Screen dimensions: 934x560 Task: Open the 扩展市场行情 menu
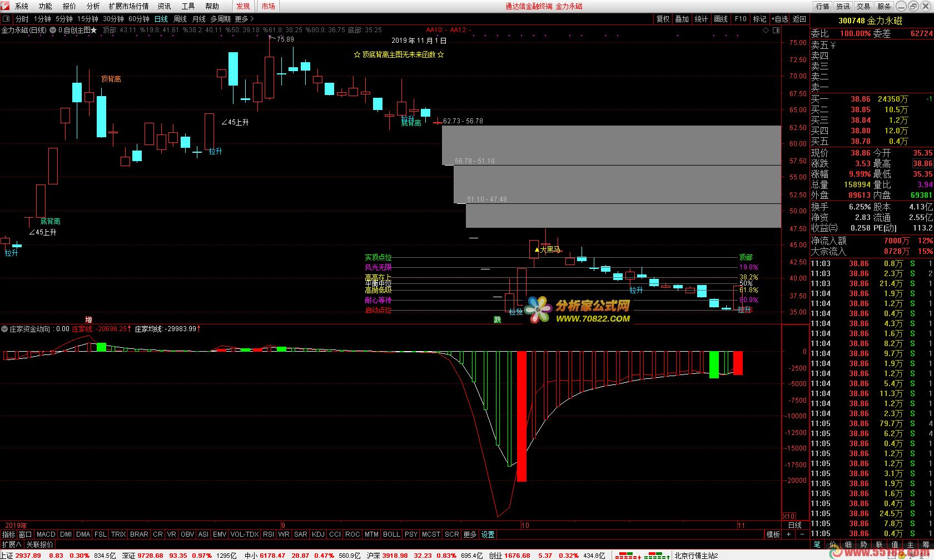click(x=129, y=6)
